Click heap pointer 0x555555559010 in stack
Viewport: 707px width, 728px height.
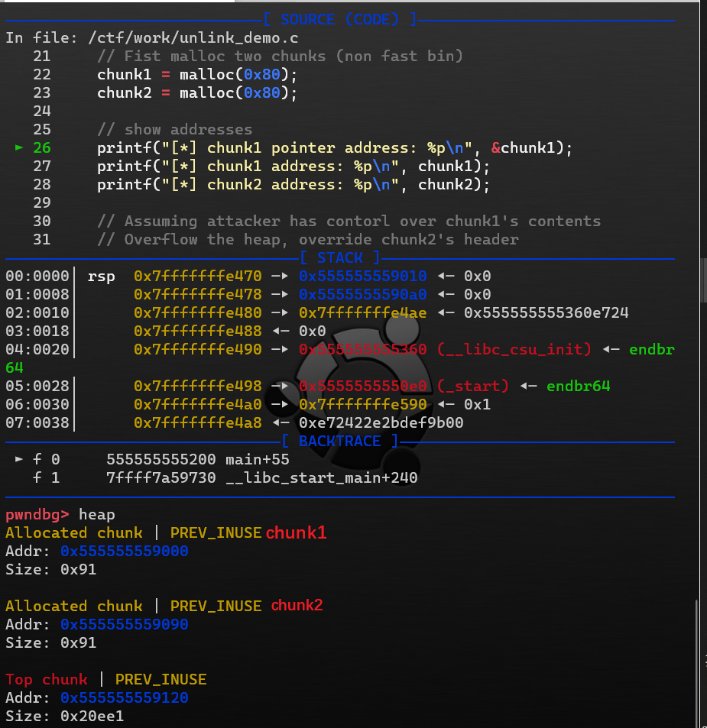coord(363,277)
